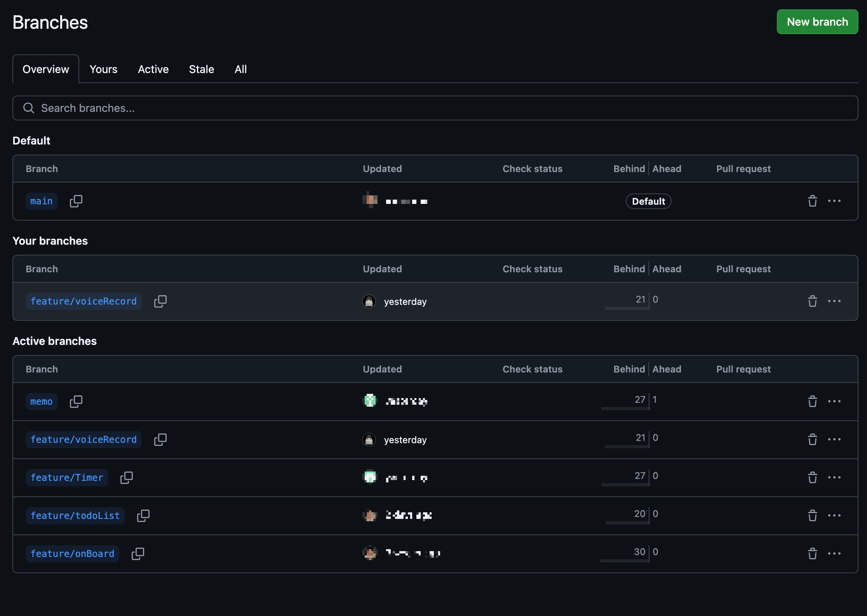Delete the feature/Timer branch
Image resolution: width=867 pixels, height=616 pixels.
[812, 477]
